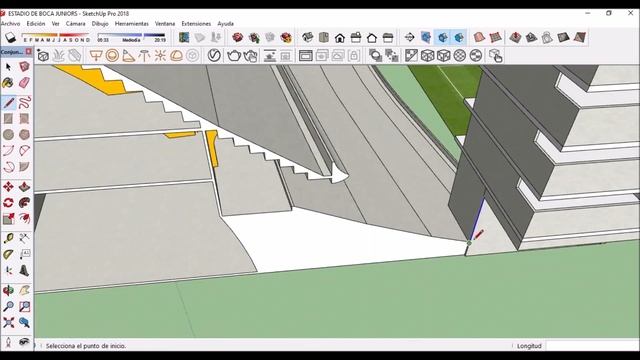Viewport: 640px width, 360px height.
Task: Choose the Rotated Rectangle tool
Action: coord(24,119)
